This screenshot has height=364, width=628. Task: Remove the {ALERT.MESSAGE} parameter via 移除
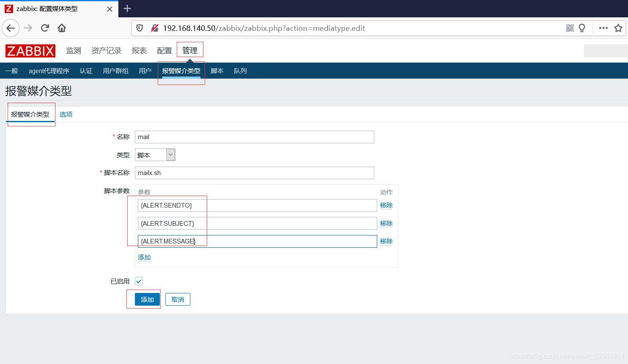coord(386,241)
